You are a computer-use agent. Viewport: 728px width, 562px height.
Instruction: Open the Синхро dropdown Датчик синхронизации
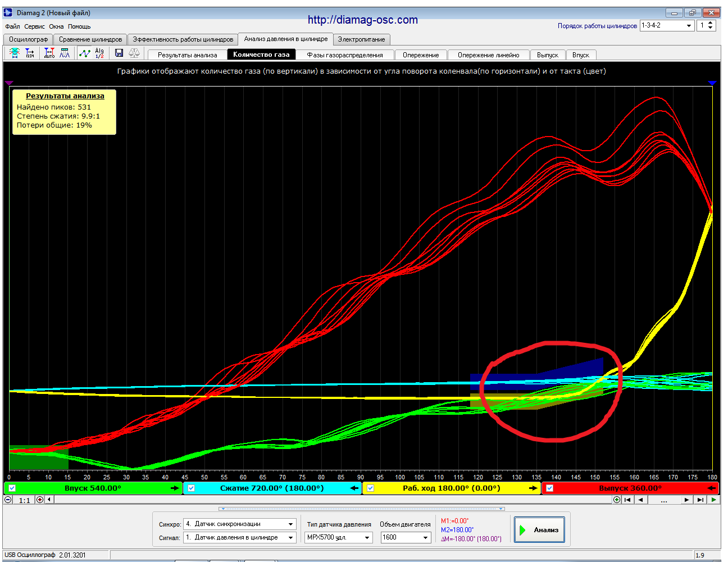240,524
